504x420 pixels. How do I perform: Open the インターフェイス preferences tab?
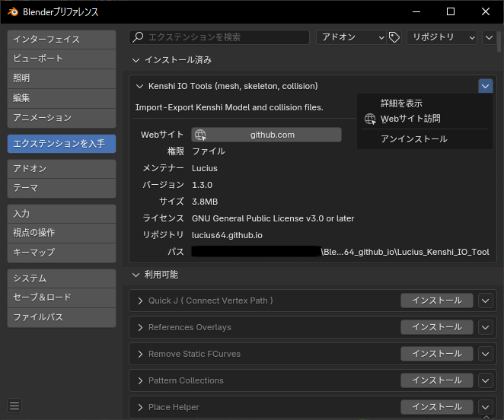62,40
